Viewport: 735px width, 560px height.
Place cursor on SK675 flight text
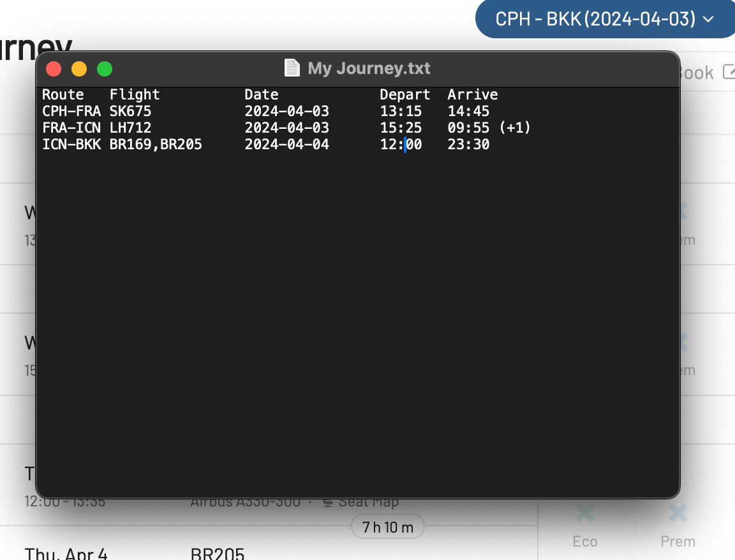point(130,112)
